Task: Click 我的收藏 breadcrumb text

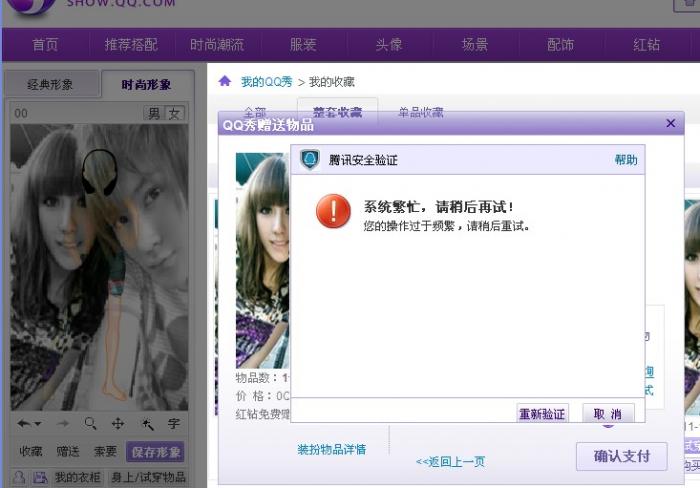Action: pos(332,82)
